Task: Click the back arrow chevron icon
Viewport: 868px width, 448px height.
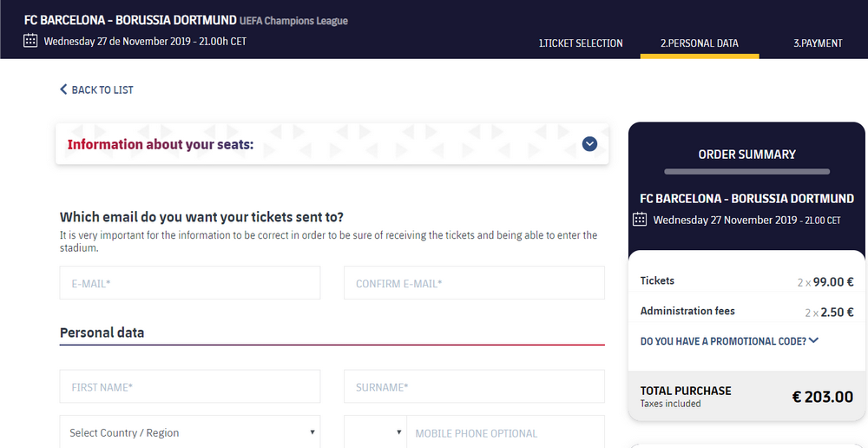Action: point(63,89)
